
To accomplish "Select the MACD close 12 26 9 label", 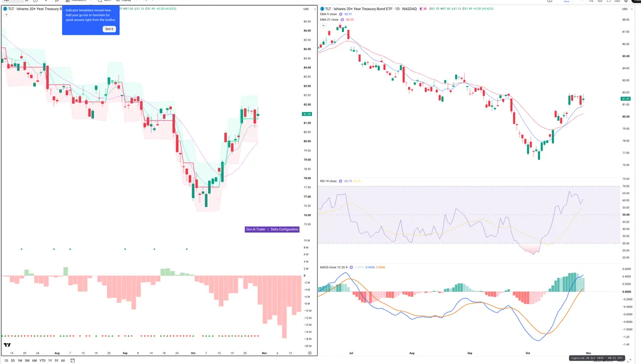I will click(334, 267).
